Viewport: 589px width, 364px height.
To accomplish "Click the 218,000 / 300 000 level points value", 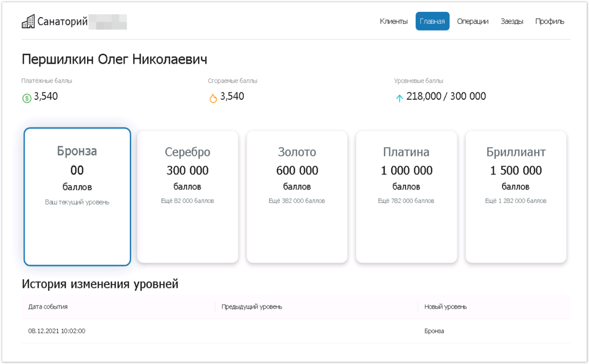I will tap(446, 97).
